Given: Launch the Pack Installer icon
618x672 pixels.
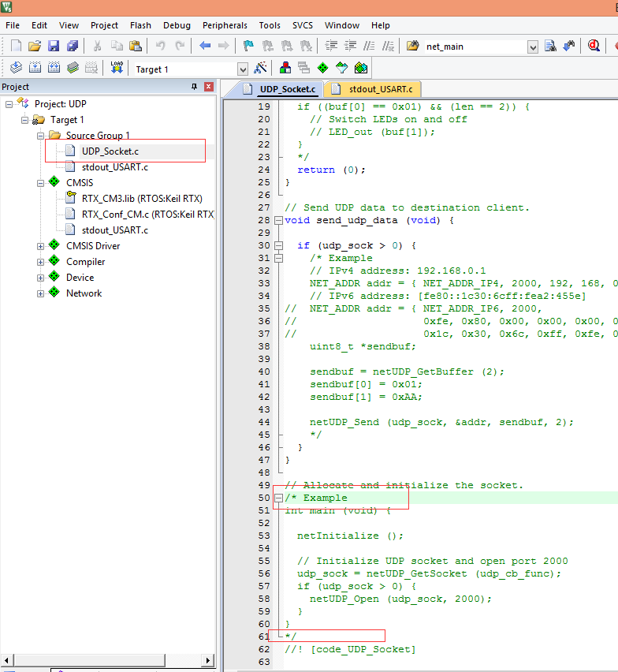Looking at the screenshot, I should pyautogui.click(x=361, y=67).
